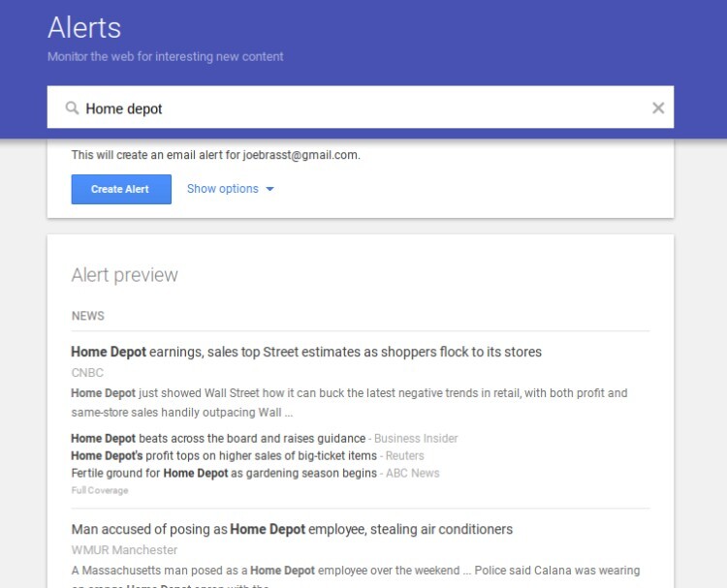This screenshot has width=727, height=588.
Task: Click the email alert notice text
Action: click(215, 155)
